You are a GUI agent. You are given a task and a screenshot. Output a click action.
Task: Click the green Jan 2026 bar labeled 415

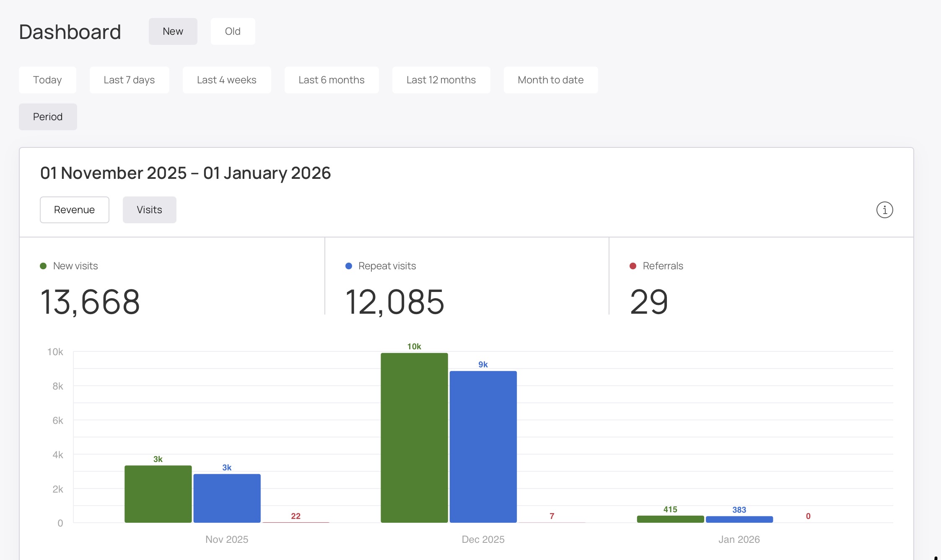click(670, 519)
